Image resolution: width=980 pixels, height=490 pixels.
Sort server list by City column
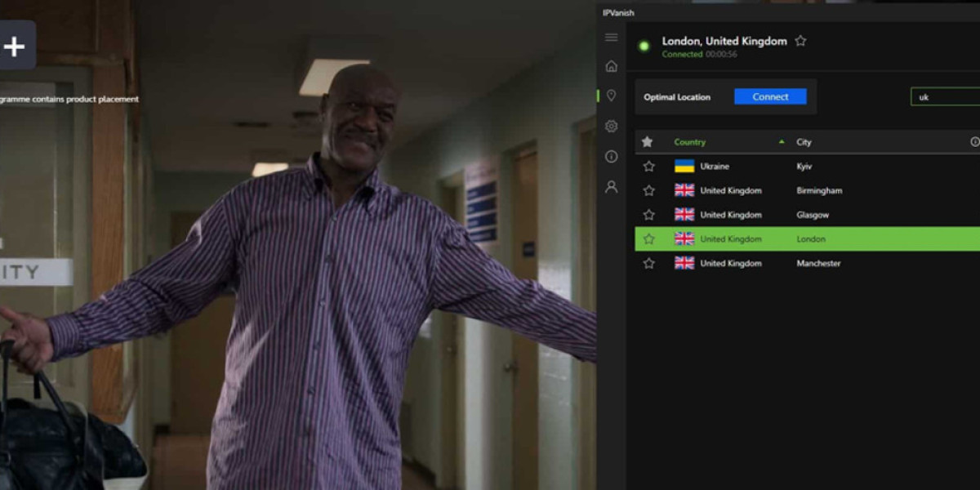(804, 142)
